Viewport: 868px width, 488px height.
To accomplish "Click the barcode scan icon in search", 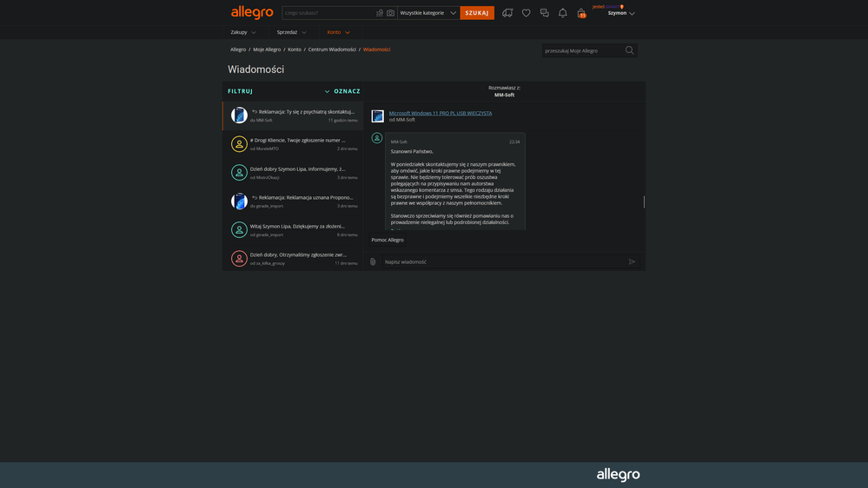I will [x=380, y=13].
